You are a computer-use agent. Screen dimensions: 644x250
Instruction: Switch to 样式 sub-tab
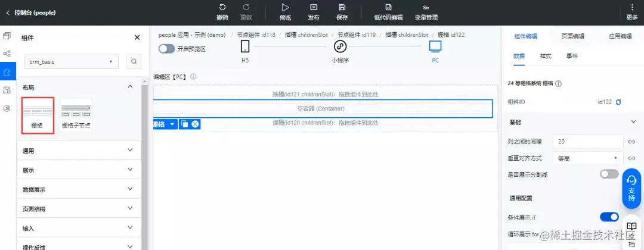tap(546, 56)
